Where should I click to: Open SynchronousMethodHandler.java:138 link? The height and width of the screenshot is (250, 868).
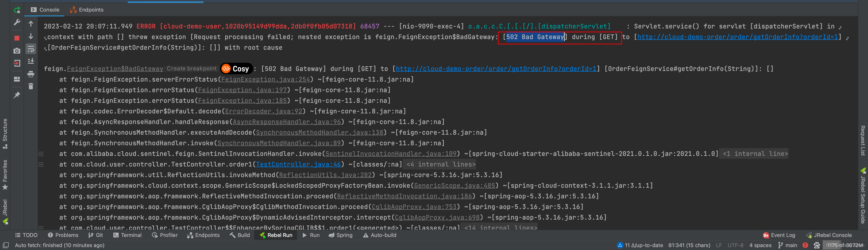pos(319,132)
